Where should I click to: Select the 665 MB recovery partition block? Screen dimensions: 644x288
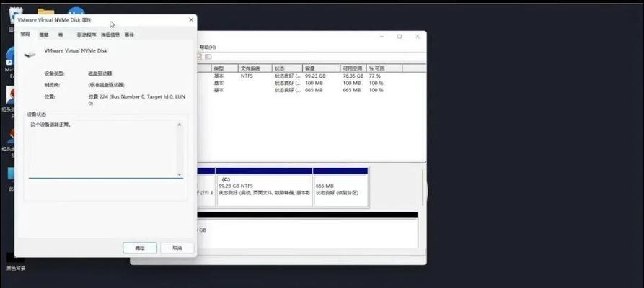(x=340, y=186)
